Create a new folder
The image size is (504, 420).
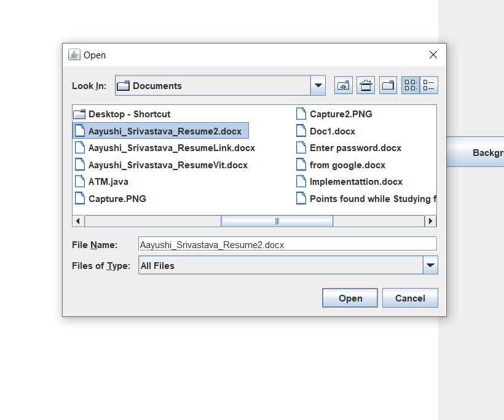click(x=388, y=85)
